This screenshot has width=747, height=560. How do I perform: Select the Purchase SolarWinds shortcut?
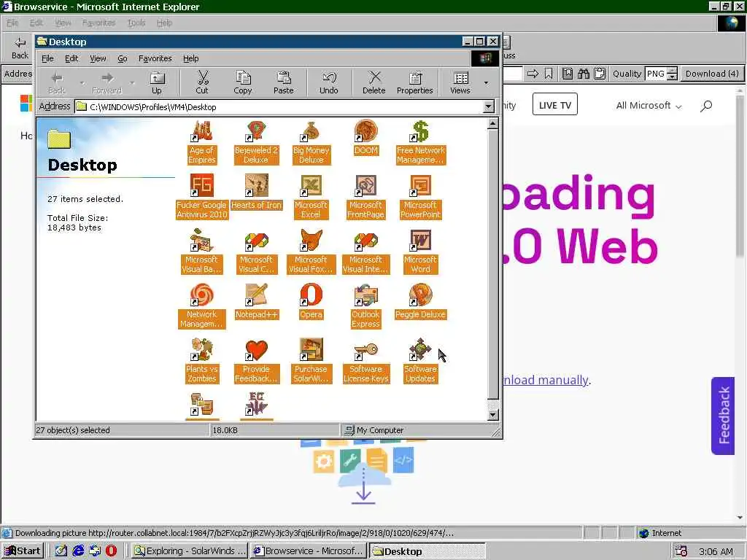click(311, 361)
